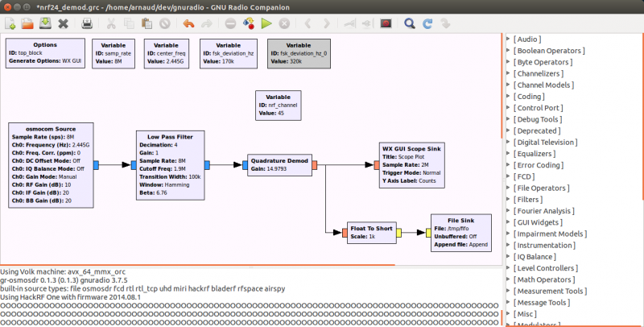The image size is (644, 327).
Task: Select the Instrumentation tree entry
Action: click(544, 245)
